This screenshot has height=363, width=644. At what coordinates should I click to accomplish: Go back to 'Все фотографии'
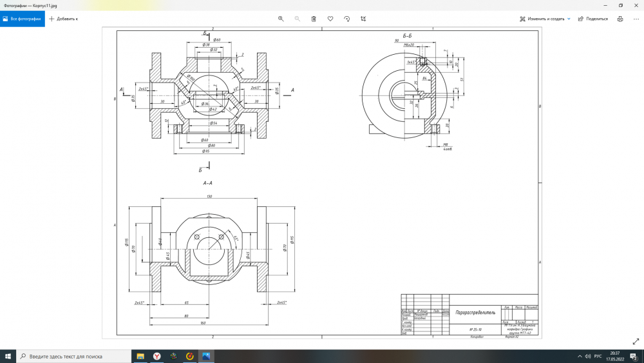(22, 19)
